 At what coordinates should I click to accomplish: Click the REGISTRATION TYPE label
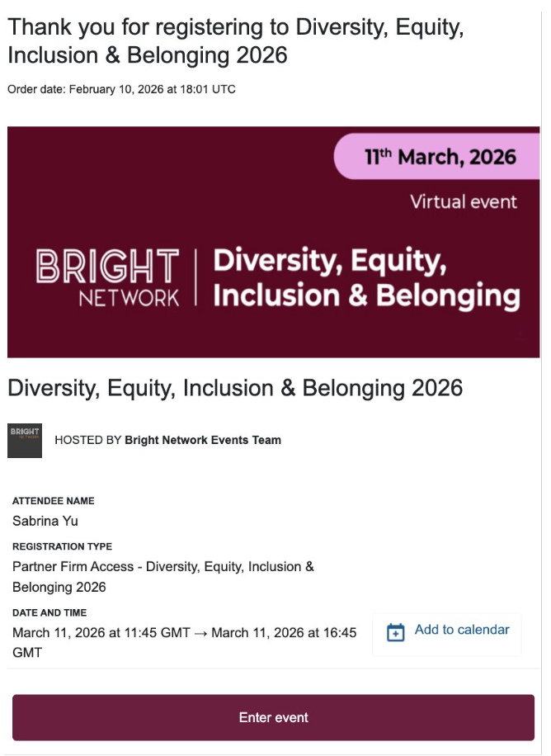pyautogui.click(x=62, y=546)
